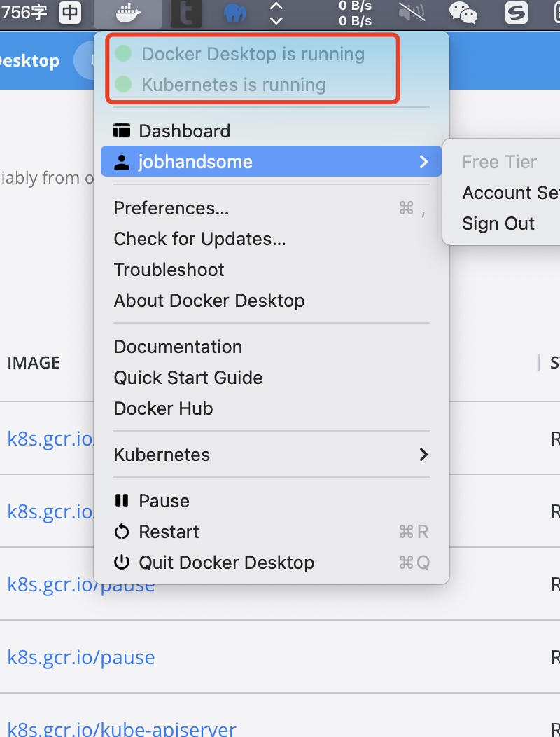The height and width of the screenshot is (737, 560).
Task: Toggle the Chinese input method indicator
Action: (x=69, y=13)
